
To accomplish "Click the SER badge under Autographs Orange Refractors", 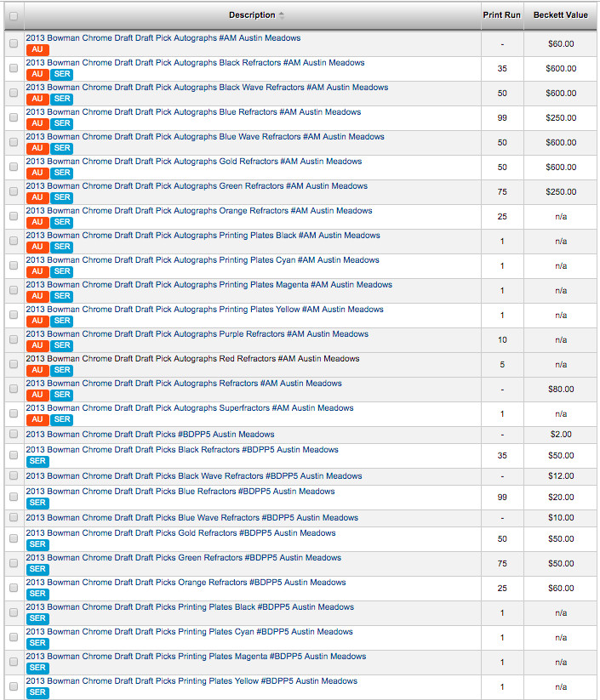I will tap(61, 222).
